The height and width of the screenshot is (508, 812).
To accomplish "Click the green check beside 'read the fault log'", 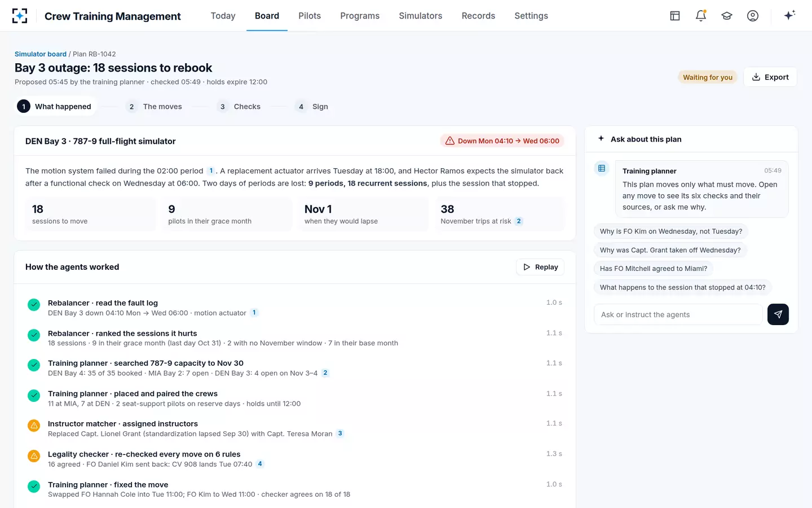I will click(x=34, y=305).
